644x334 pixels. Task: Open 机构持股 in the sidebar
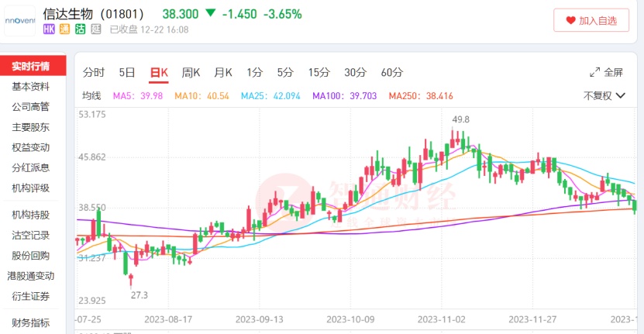(x=31, y=215)
